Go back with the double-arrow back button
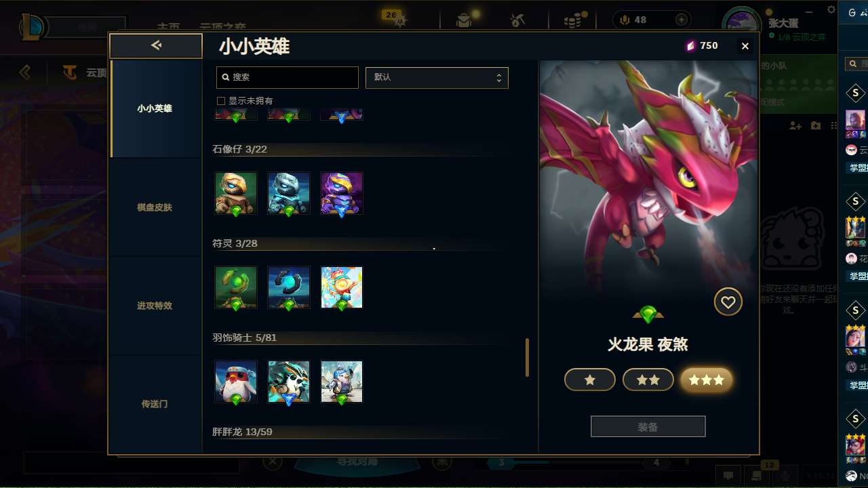 click(x=156, y=45)
